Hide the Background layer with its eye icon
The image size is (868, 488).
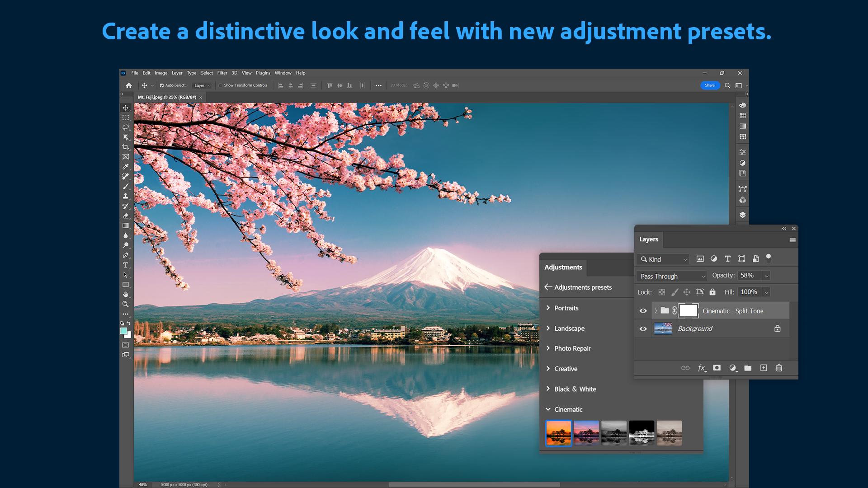click(643, 328)
